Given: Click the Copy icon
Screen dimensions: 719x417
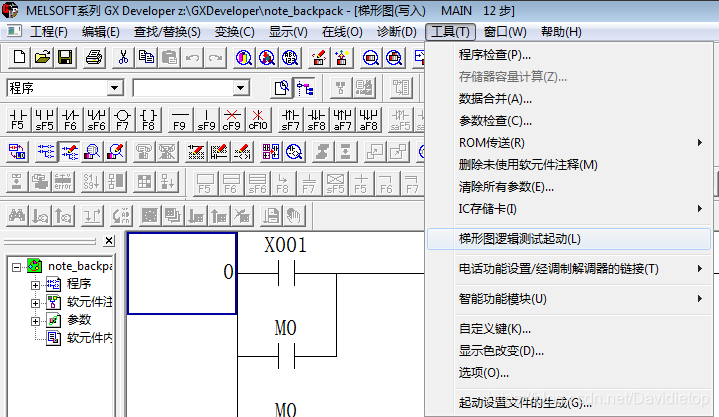Looking at the screenshot, I should [146, 57].
